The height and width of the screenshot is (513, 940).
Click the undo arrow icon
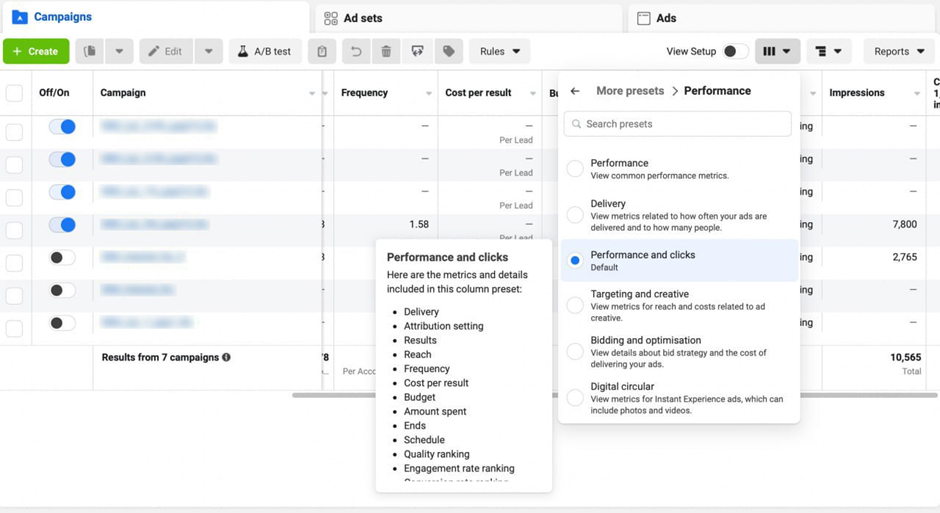[355, 52]
